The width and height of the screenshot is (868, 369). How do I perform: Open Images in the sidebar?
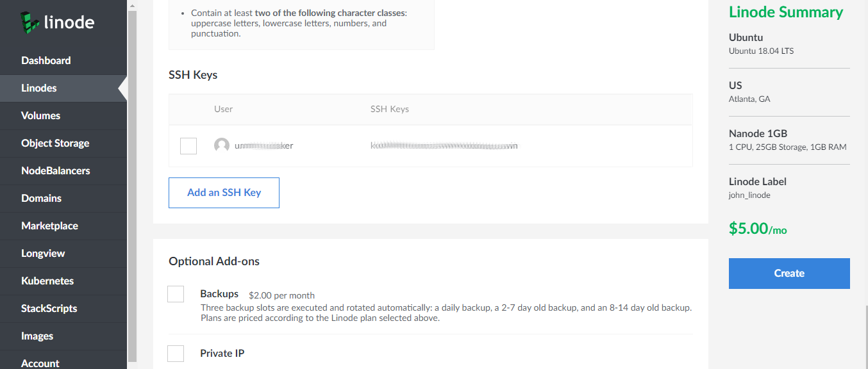pyautogui.click(x=37, y=336)
